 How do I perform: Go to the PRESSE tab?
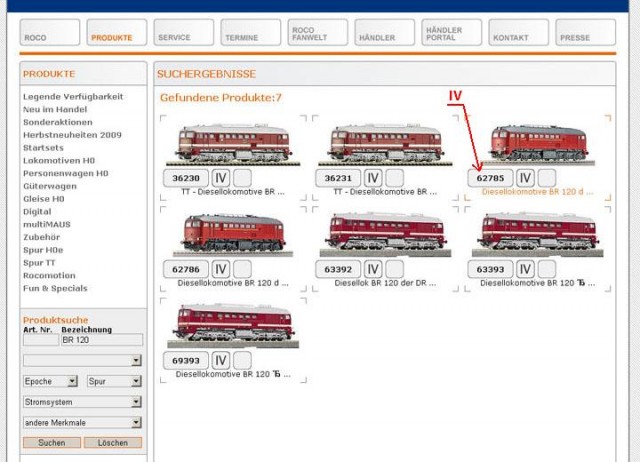click(x=585, y=32)
